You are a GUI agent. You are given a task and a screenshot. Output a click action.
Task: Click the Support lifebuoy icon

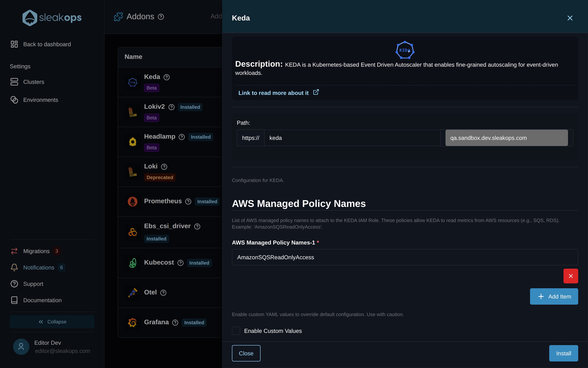pyautogui.click(x=14, y=284)
